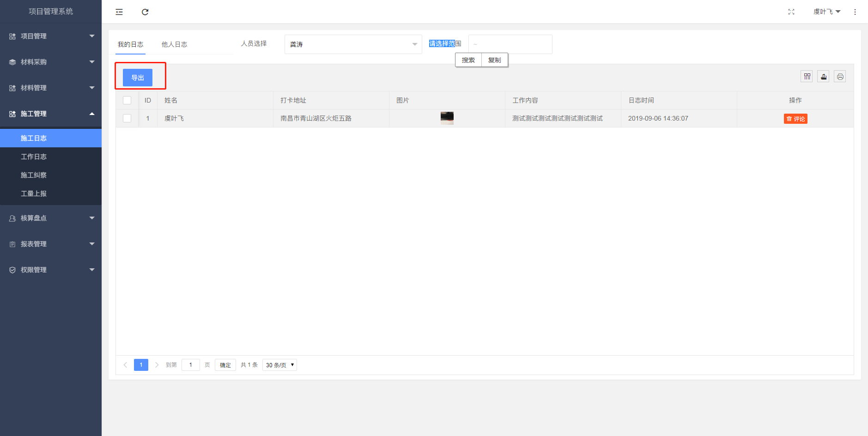The image size is (868, 436).
Task: Collapse the 施工管理 menu arrow
Action: point(92,114)
